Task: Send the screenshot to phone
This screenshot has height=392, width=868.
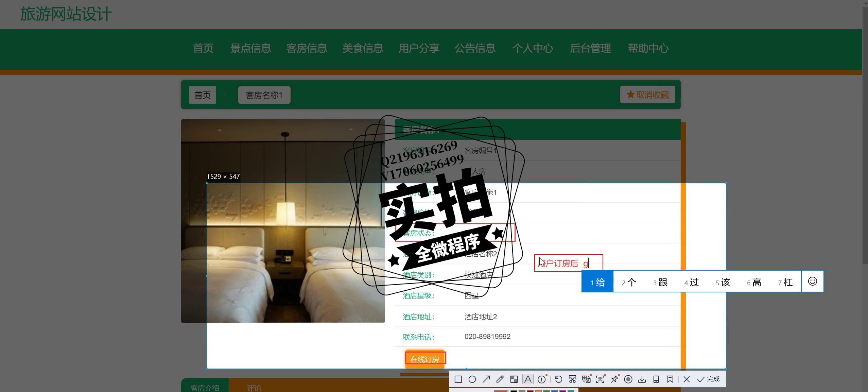Action: point(656,379)
